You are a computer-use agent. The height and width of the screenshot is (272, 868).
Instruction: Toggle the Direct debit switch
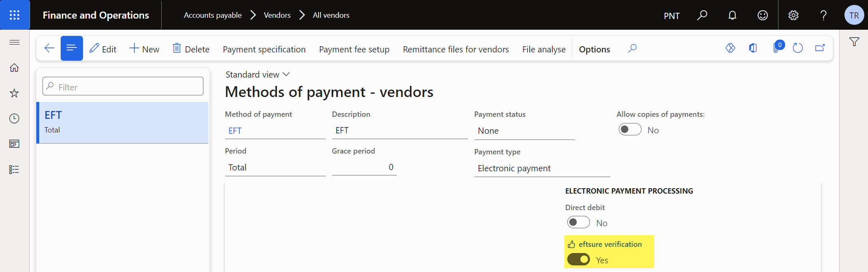click(578, 222)
